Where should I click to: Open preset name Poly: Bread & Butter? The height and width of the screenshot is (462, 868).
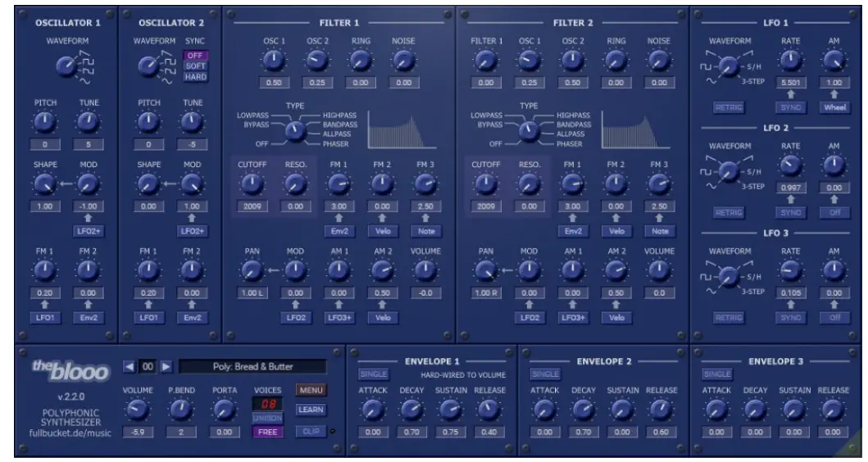[x=252, y=366]
